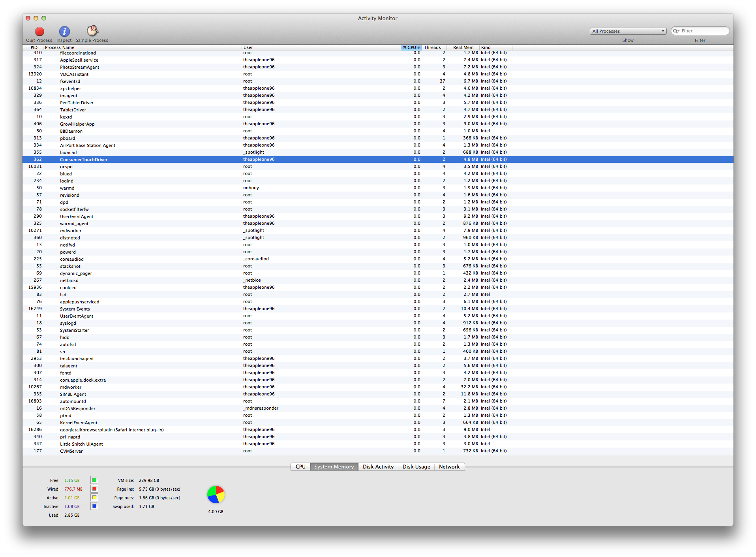Click the blue Inactive memory color swatch
756x557 pixels.
tap(94, 506)
